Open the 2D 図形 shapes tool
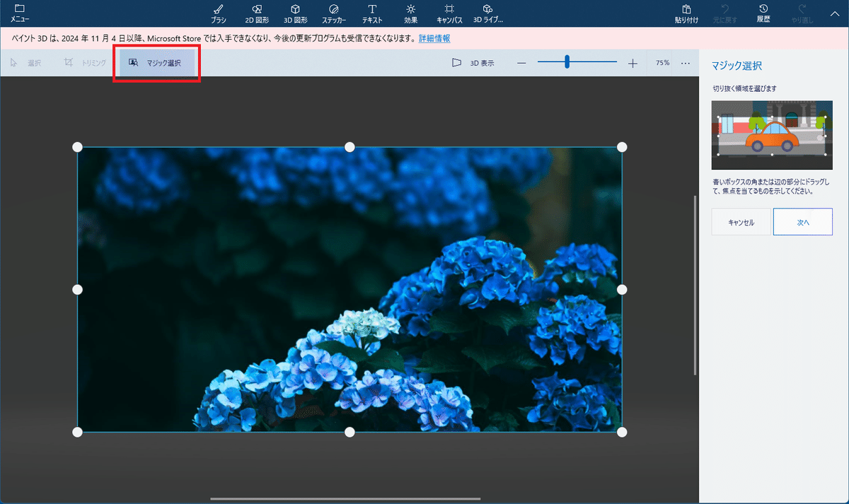The height and width of the screenshot is (504, 849). click(x=257, y=13)
